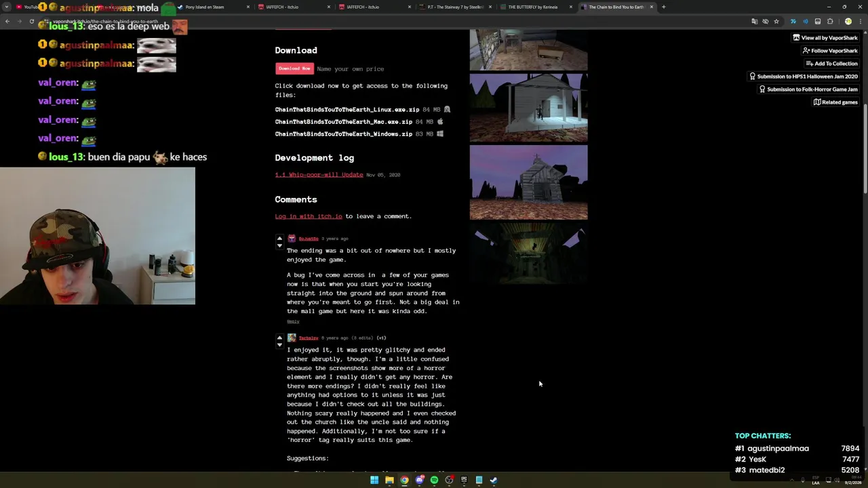Image resolution: width=868 pixels, height=488 pixels.
Task: Click the second commenter's avatar
Action: [292, 338]
